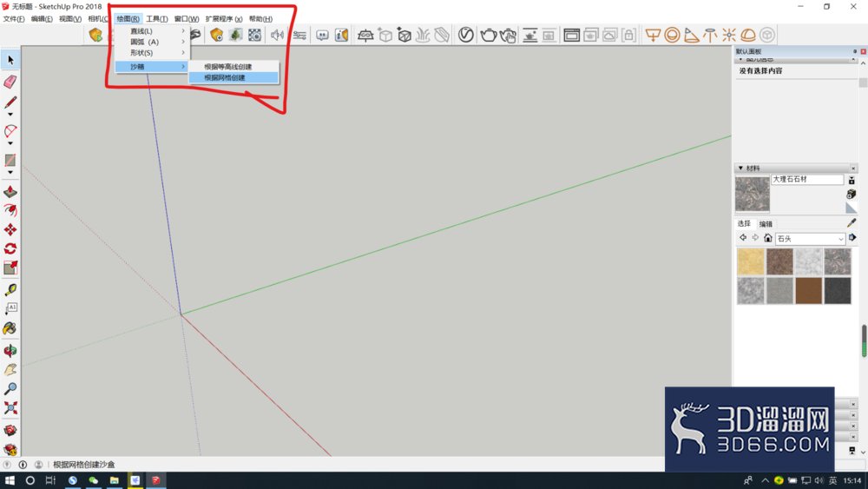Click the sliders settings toolbar icon
This screenshot has height=489, width=868.
299,36
